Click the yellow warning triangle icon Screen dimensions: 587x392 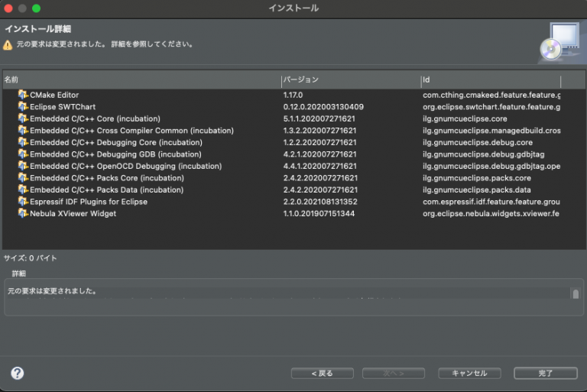pyautogui.click(x=8, y=45)
